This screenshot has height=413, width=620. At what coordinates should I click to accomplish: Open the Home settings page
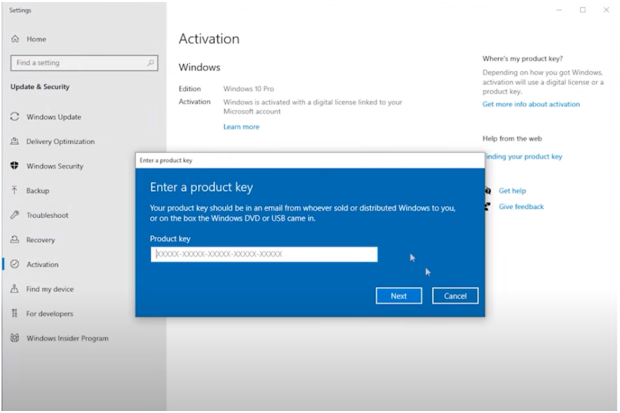tap(36, 39)
